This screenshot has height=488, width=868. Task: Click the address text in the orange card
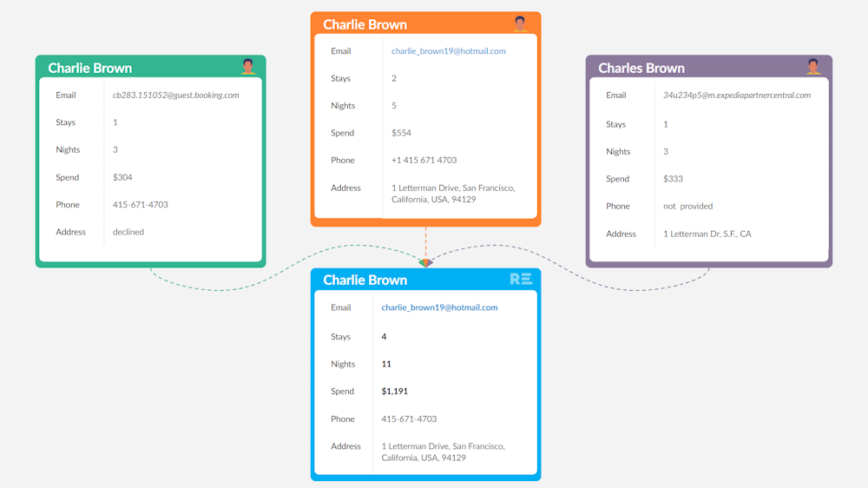point(452,194)
